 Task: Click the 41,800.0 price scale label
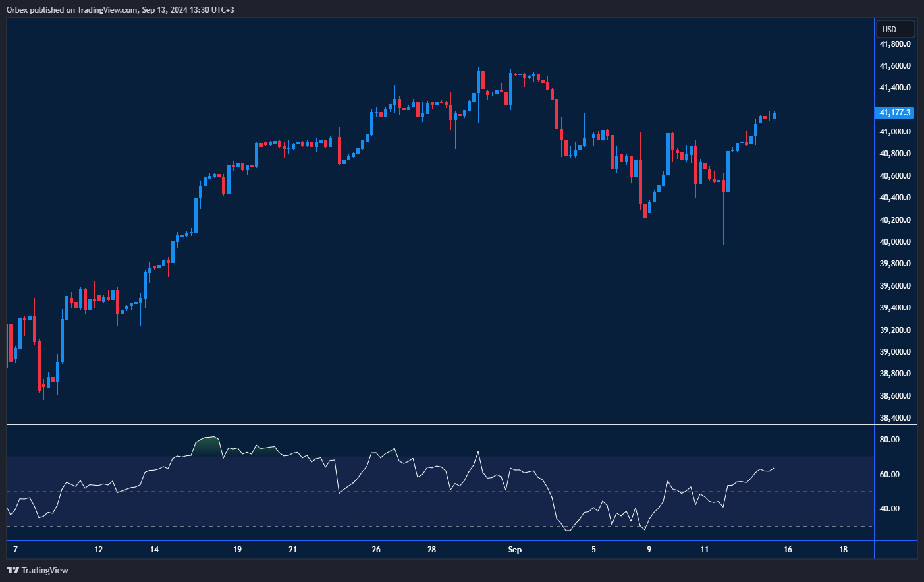[895, 44]
